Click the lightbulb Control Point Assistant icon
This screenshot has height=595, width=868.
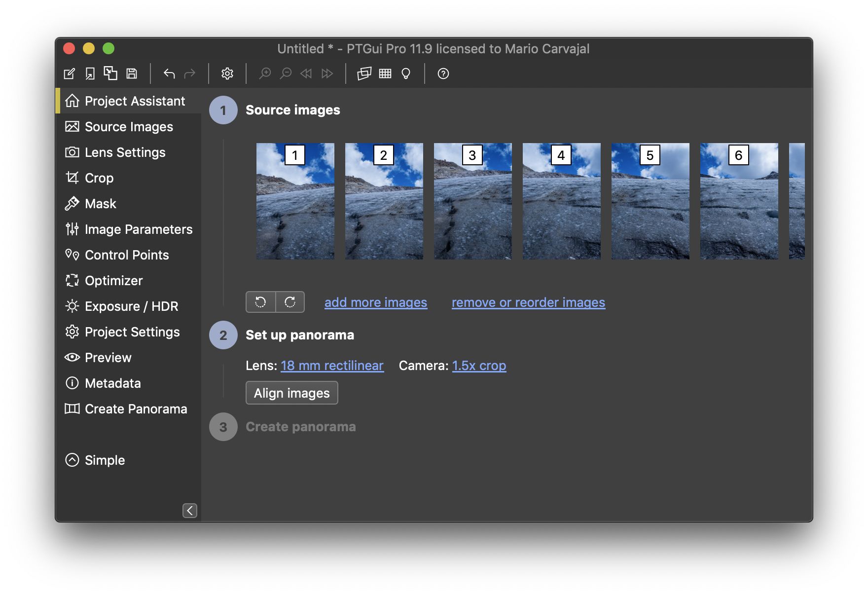(406, 74)
